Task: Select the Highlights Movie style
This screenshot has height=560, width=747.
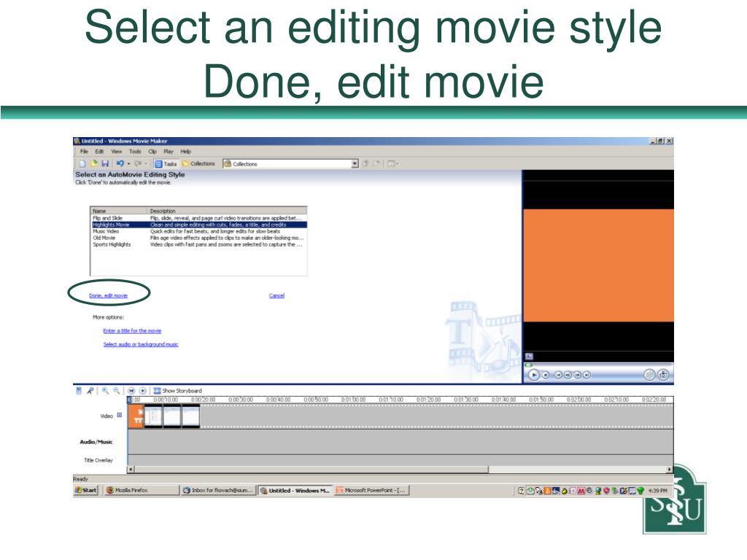Action: click(198, 225)
